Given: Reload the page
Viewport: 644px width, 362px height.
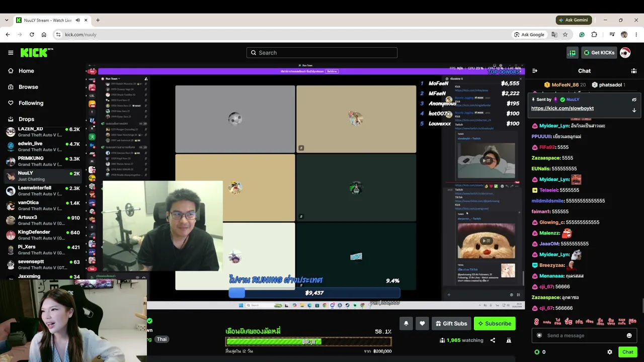Looking at the screenshot, I should 32,35.
